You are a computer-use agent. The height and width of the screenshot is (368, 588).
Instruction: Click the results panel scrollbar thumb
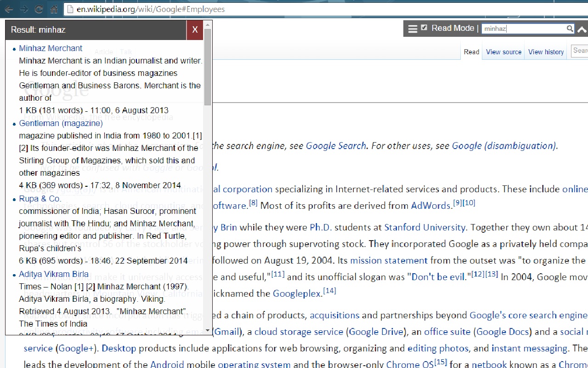point(208,67)
